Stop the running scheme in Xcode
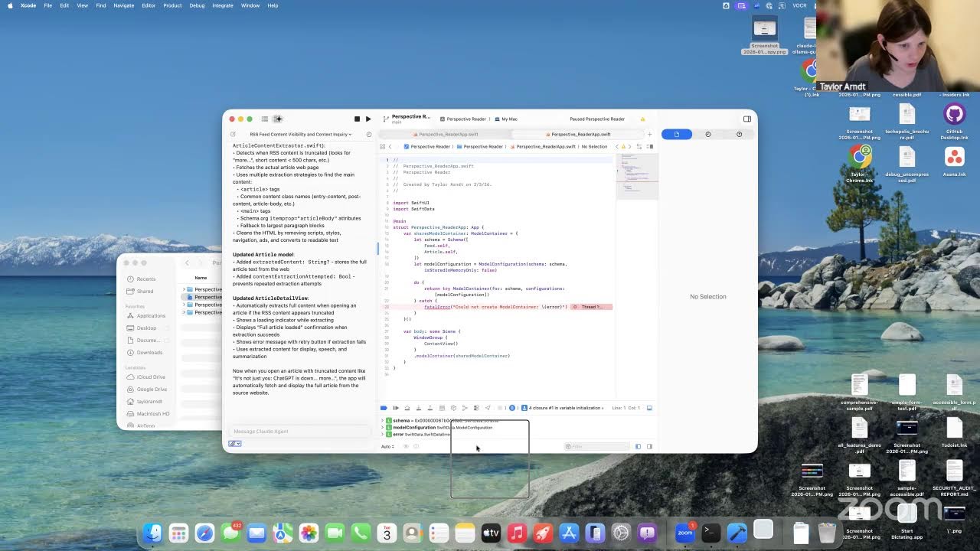This screenshot has width=980, height=551. 357,119
